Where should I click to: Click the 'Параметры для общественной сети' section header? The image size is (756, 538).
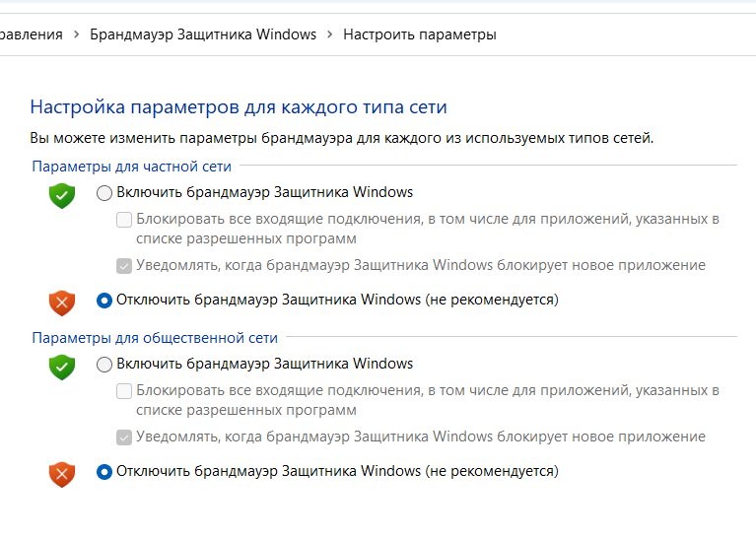coord(155,338)
